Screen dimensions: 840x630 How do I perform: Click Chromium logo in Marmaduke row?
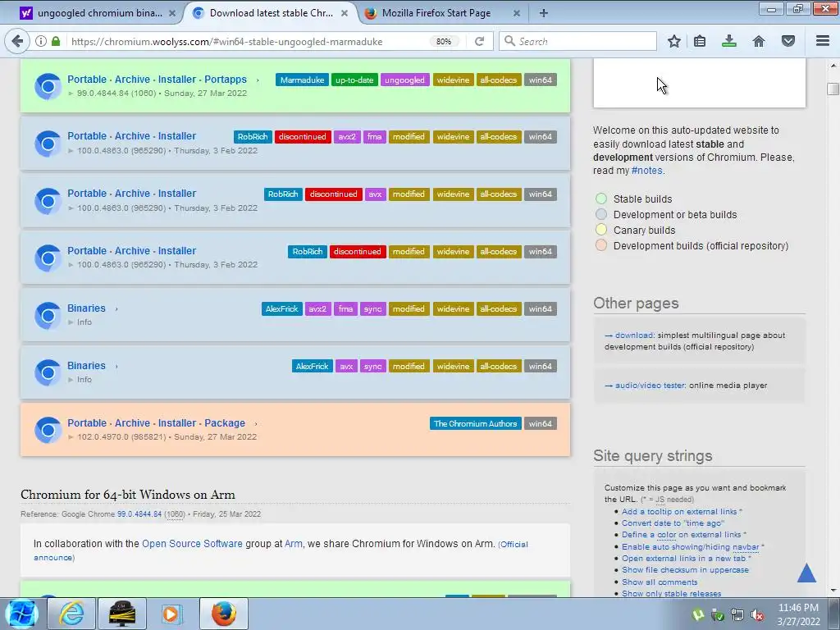click(x=48, y=86)
